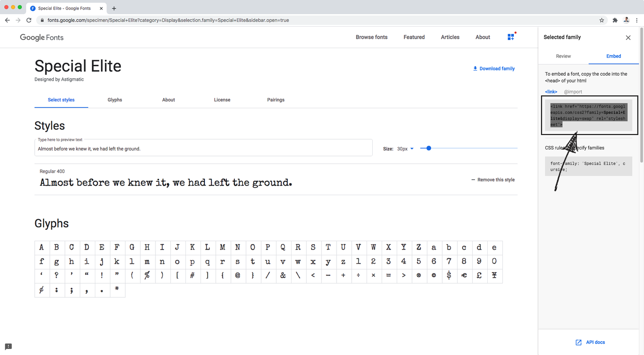Image resolution: width=644 pixels, height=355 pixels.
Task: Select the lowercase glyph g
Action: [x=57, y=262]
